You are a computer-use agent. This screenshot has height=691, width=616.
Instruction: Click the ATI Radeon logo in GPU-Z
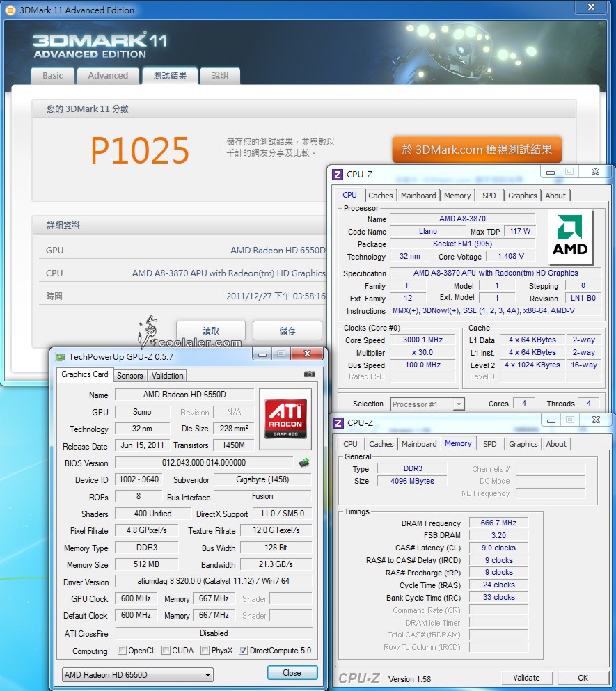tap(285, 413)
